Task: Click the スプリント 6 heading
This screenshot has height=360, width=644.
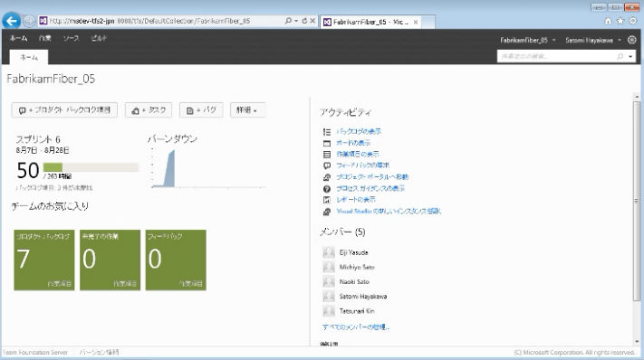Action: [38, 139]
